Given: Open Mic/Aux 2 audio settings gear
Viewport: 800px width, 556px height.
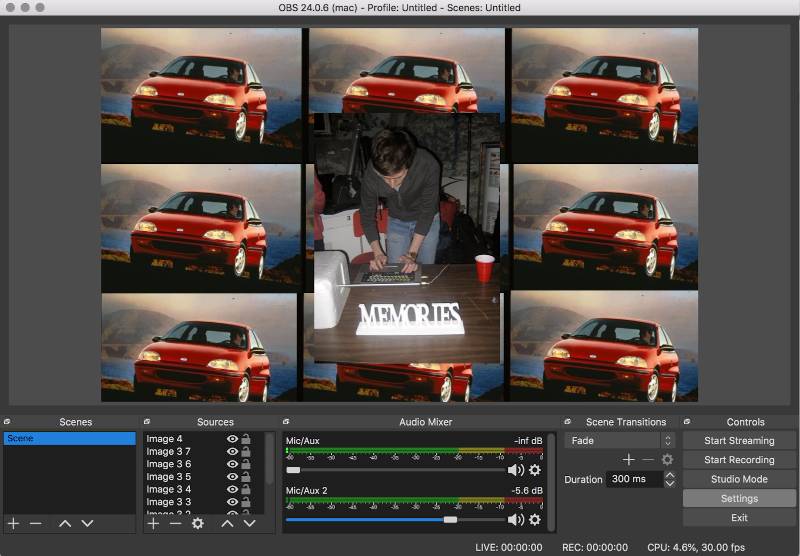Looking at the screenshot, I should 535,519.
